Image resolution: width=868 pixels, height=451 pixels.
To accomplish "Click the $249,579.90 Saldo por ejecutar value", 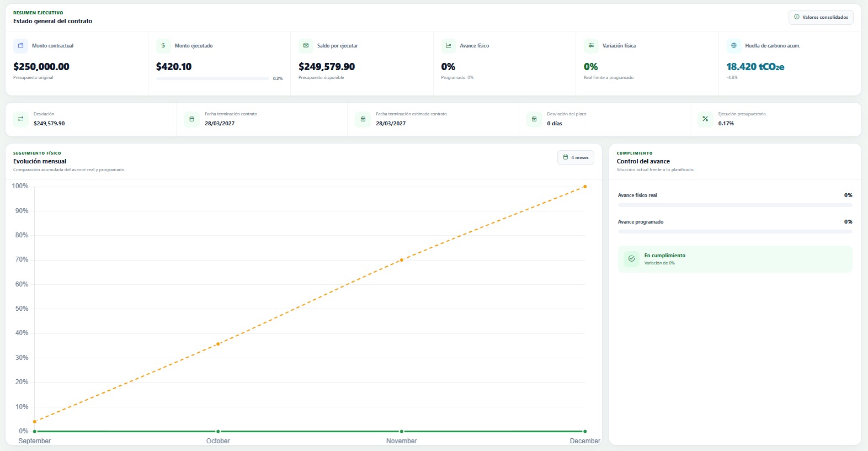I will [327, 67].
